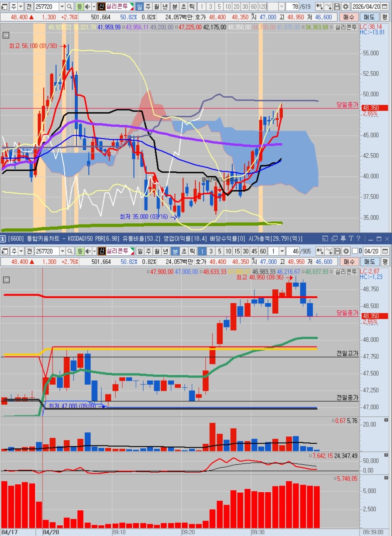Open the data grid icon on upper chart
This screenshot has height=536, width=392.
coord(6,35)
